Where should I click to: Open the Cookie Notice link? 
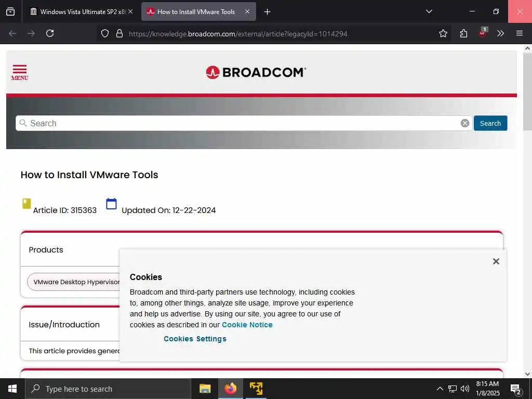tap(247, 325)
